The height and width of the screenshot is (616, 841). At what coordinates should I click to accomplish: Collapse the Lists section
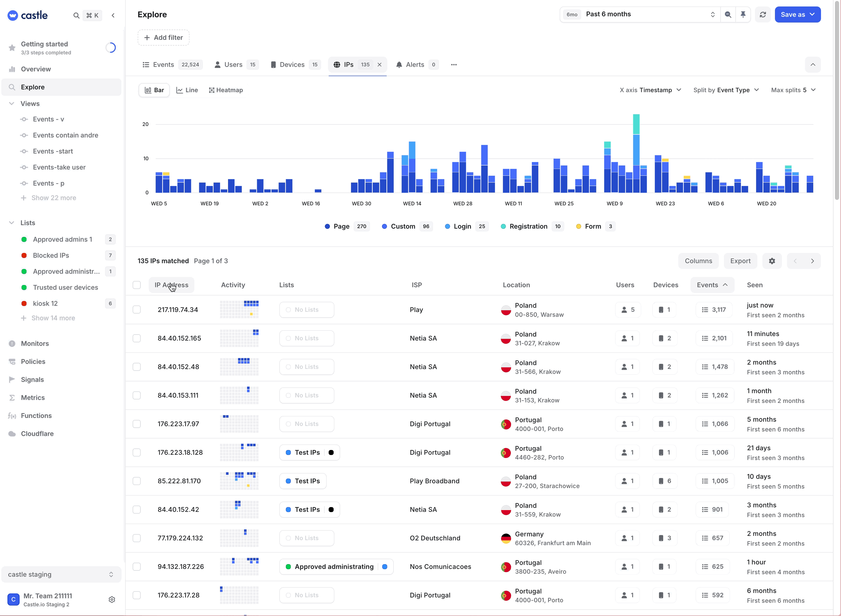tap(11, 223)
